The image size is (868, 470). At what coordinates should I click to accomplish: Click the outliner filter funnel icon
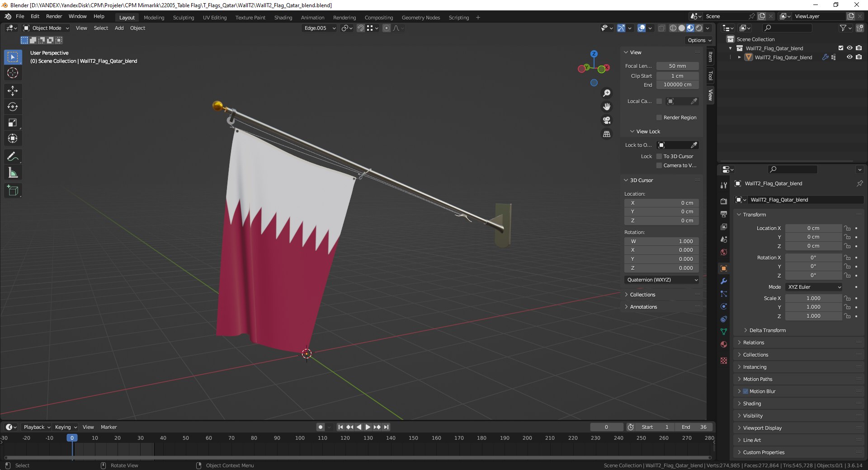pyautogui.click(x=843, y=28)
